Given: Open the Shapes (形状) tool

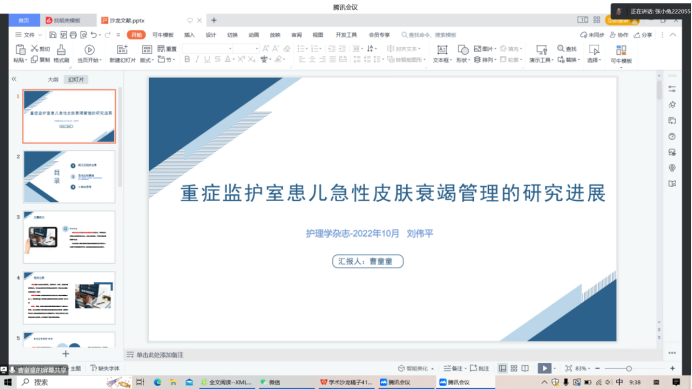Looking at the screenshot, I should point(463,50).
